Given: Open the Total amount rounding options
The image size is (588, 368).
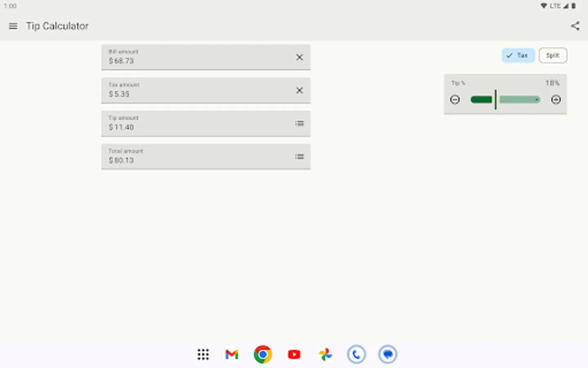Looking at the screenshot, I should click(299, 157).
